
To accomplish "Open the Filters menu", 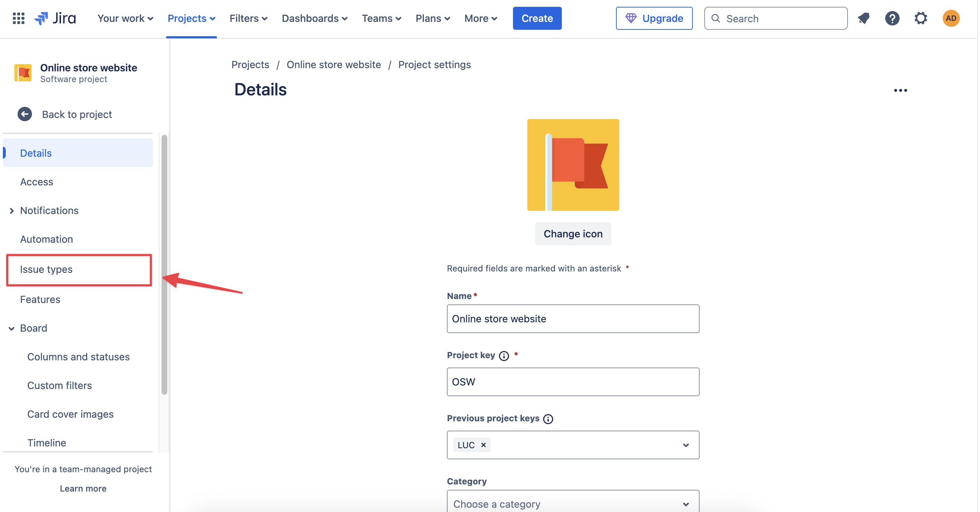I will 248,18.
